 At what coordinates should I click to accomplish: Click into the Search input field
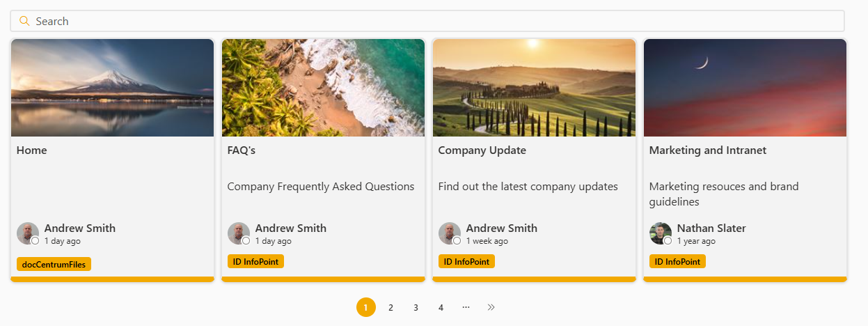point(427,21)
